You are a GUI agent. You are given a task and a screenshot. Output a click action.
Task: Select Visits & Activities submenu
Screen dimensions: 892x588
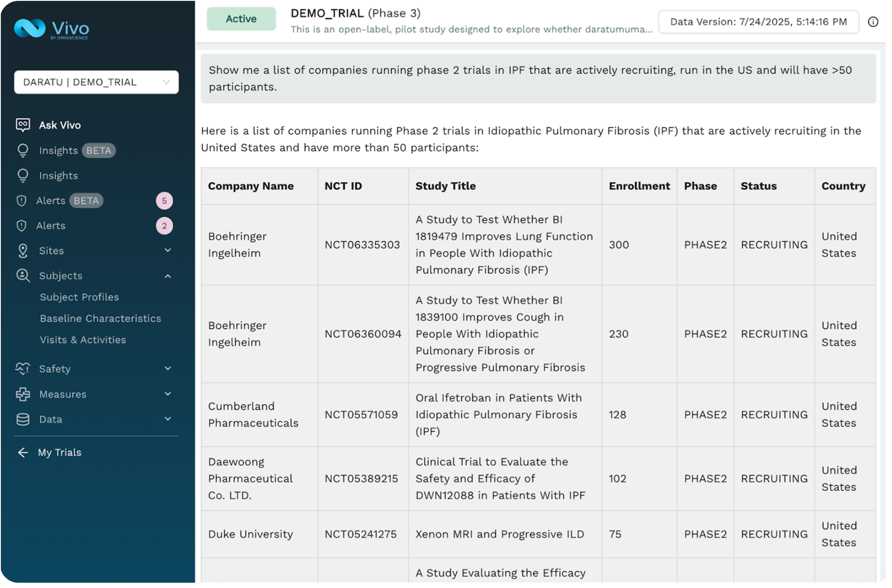pyautogui.click(x=83, y=340)
